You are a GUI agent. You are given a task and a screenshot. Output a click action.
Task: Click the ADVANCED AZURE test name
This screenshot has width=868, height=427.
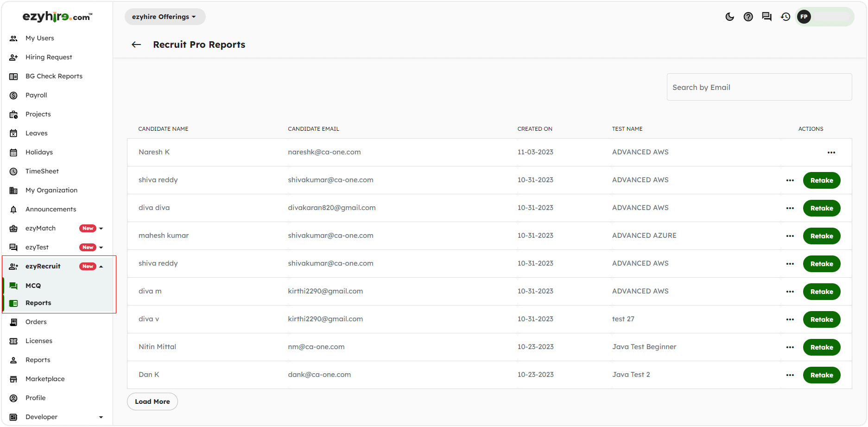644,236
